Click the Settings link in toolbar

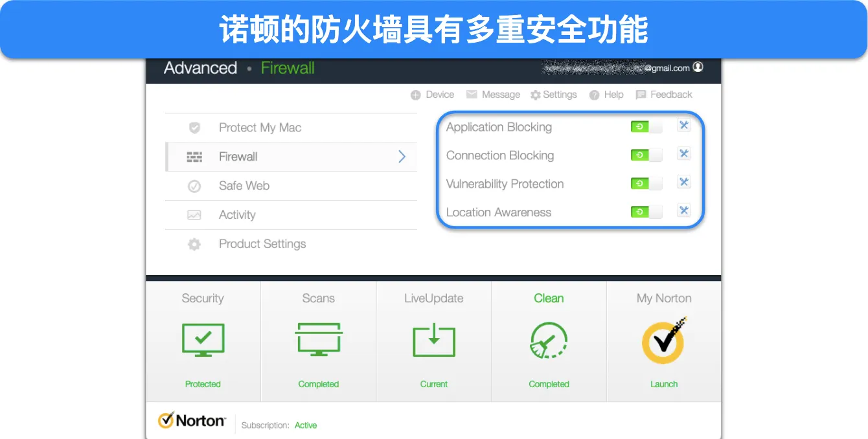560,95
